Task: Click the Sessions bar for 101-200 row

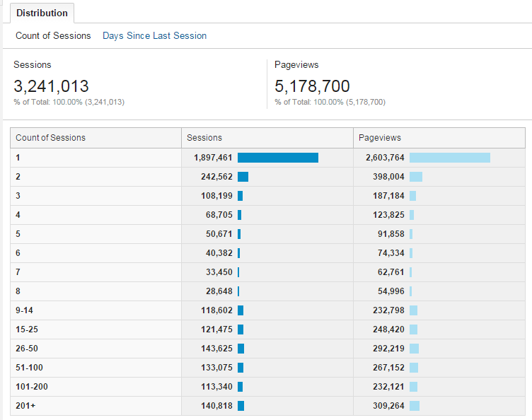Action: [241, 387]
